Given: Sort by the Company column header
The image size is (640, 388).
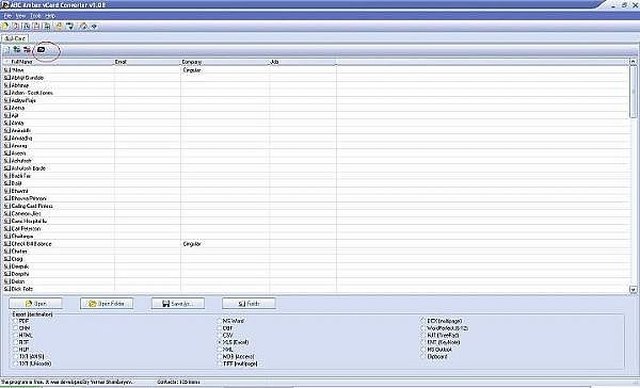Looking at the screenshot, I should (224, 62).
